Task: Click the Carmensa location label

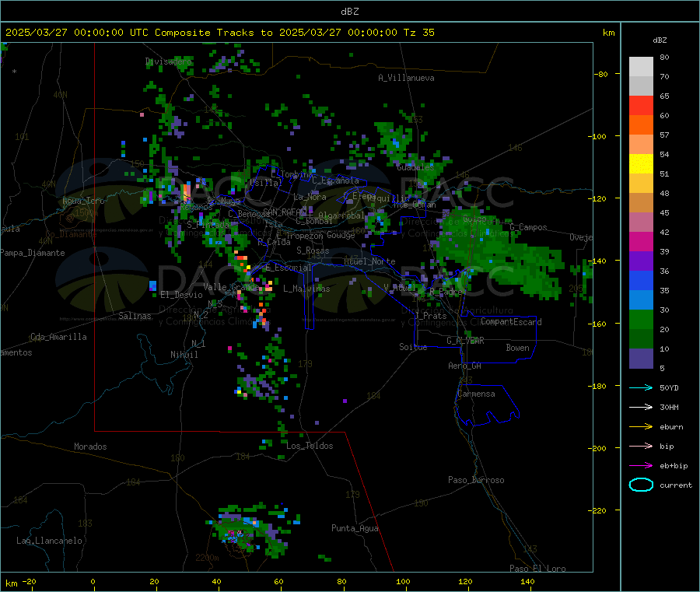Action: pos(476,394)
